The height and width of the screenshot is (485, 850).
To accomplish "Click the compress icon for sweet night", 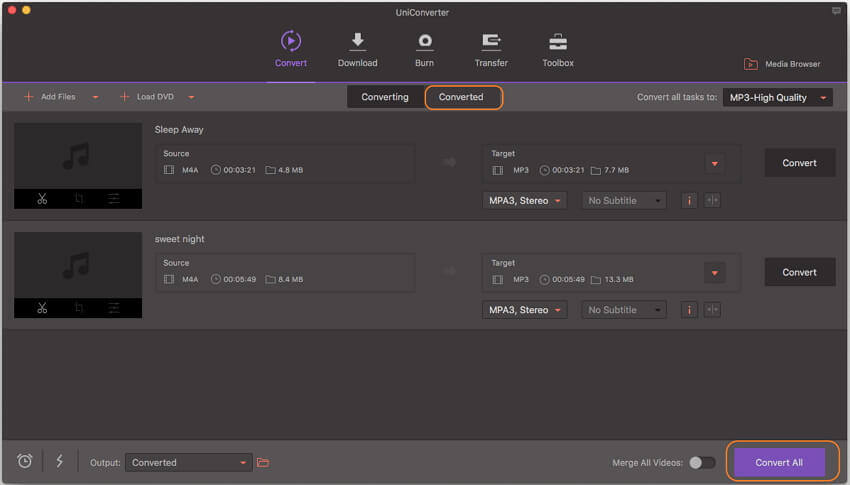I will (x=712, y=310).
